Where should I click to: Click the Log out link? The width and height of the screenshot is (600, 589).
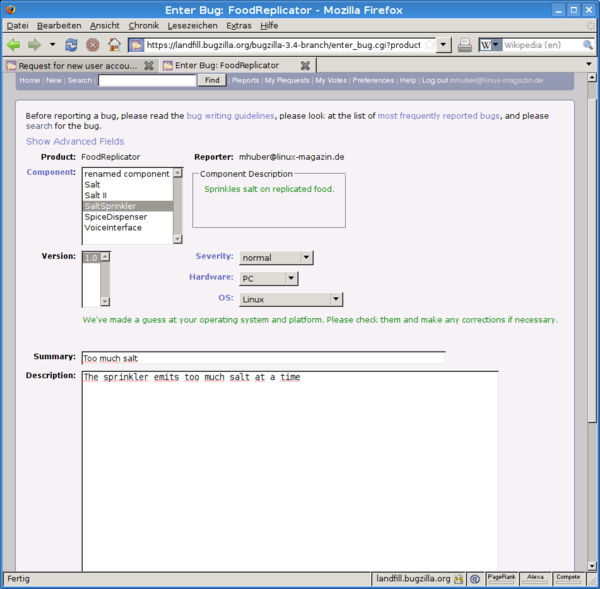pyautogui.click(x=435, y=80)
